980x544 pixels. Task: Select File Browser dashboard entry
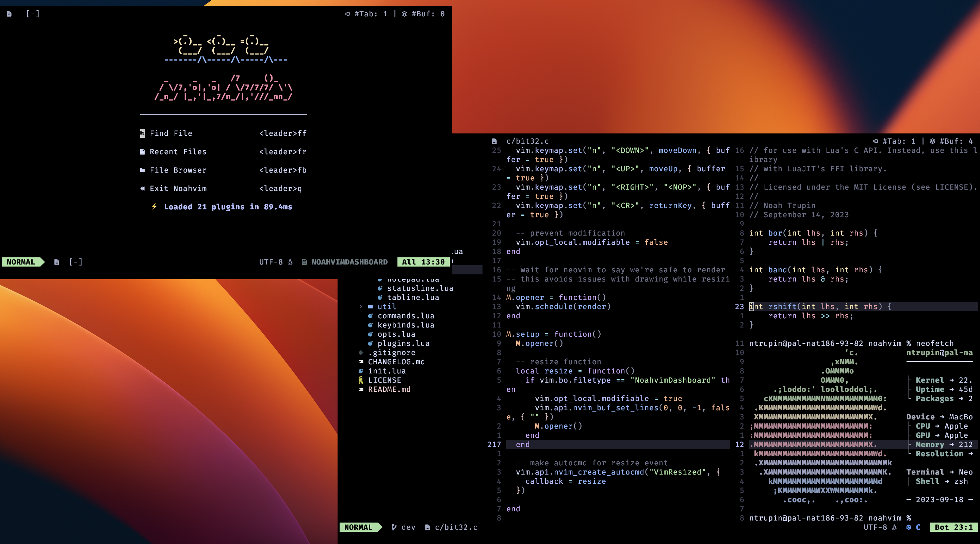pyautogui.click(x=178, y=170)
